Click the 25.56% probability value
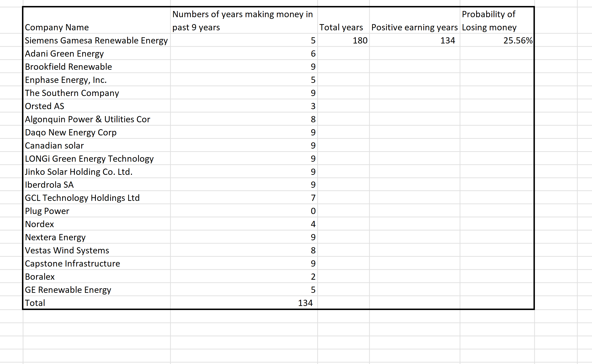 (497, 40)
